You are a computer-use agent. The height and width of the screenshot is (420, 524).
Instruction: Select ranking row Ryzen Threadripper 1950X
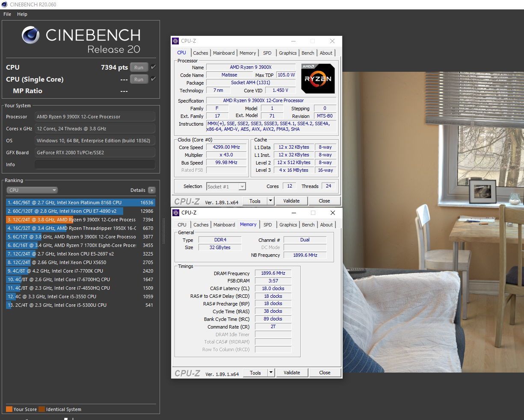coord(80,228)
